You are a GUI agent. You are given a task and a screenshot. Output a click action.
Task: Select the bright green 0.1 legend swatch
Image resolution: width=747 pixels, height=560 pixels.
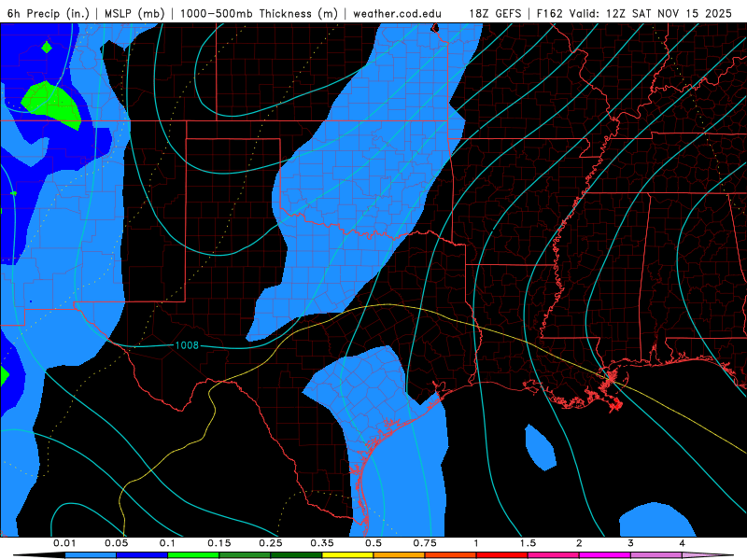pos(193,555)
